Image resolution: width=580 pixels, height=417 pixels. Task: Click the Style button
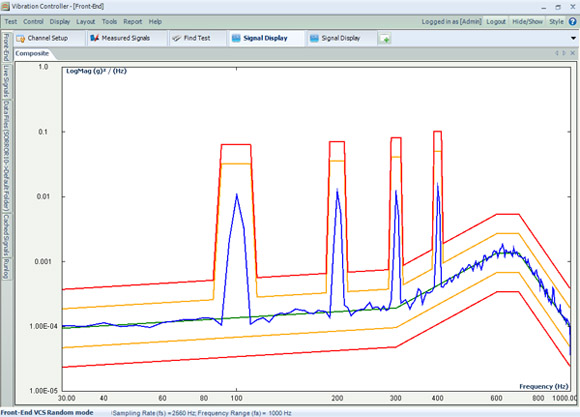coord(556,21)
